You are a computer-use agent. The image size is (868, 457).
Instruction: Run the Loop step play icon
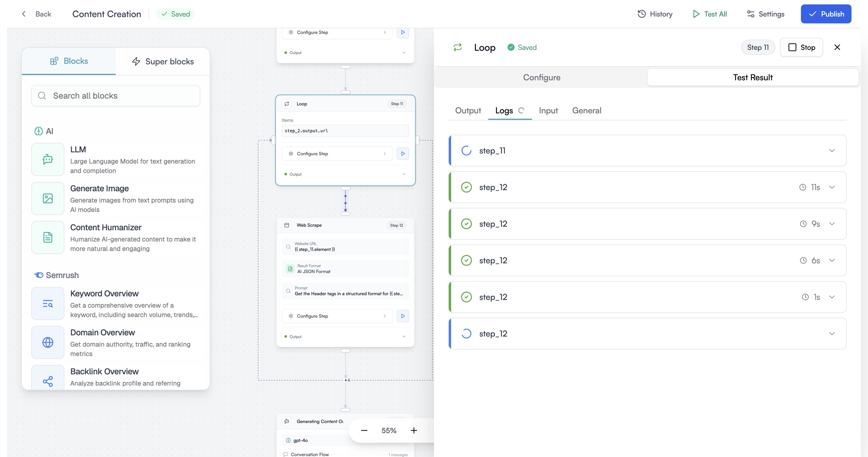403,154
